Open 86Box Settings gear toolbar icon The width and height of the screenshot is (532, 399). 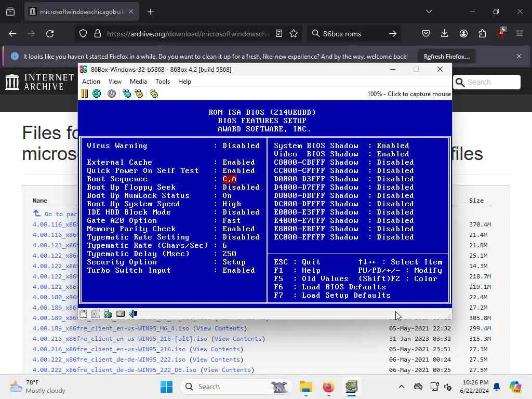coord(154,94)
